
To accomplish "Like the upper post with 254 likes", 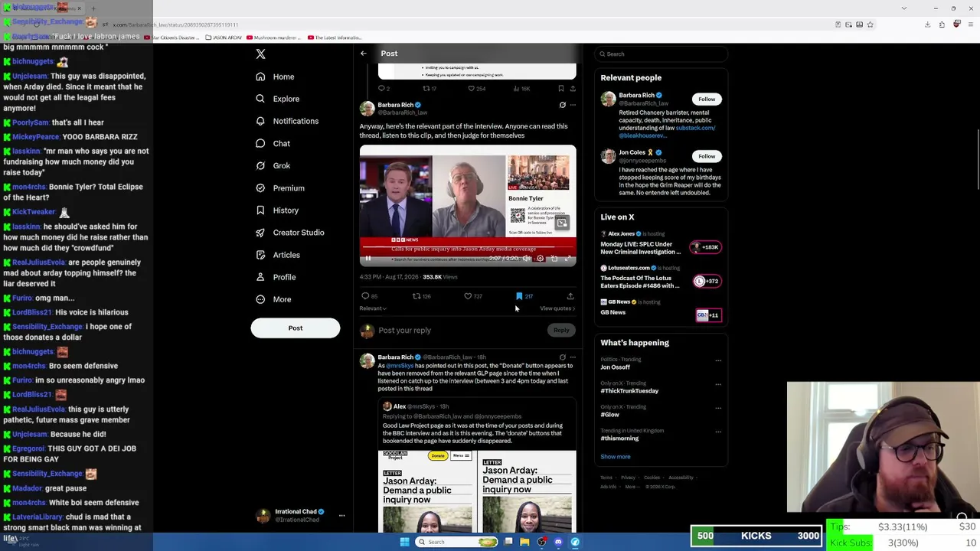I will tap(475, 89).
